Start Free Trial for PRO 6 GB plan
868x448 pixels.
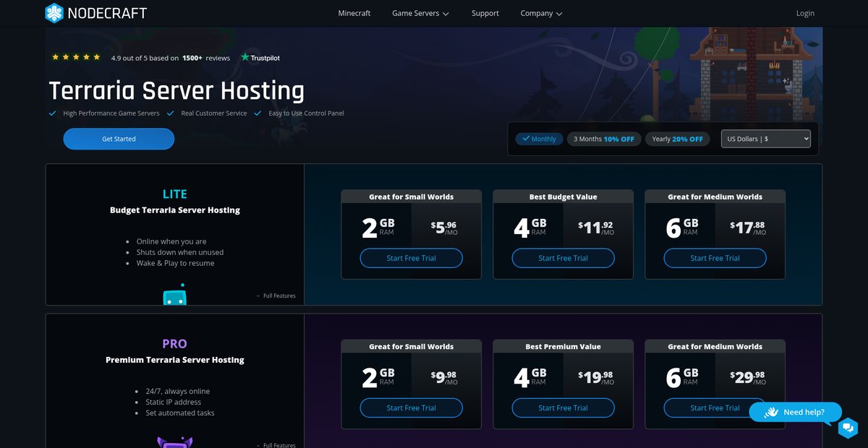click(x=715, y=408)
